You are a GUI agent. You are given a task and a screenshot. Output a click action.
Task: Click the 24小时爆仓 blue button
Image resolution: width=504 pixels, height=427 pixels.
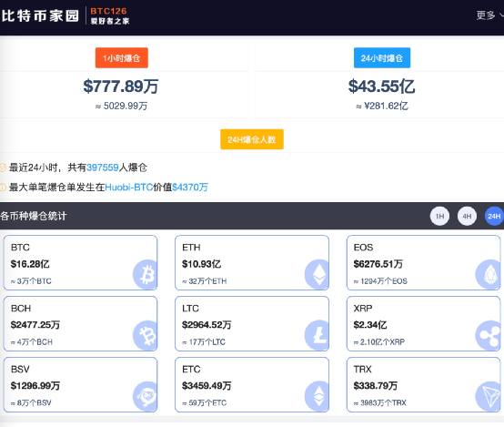(x=382, y=58)
